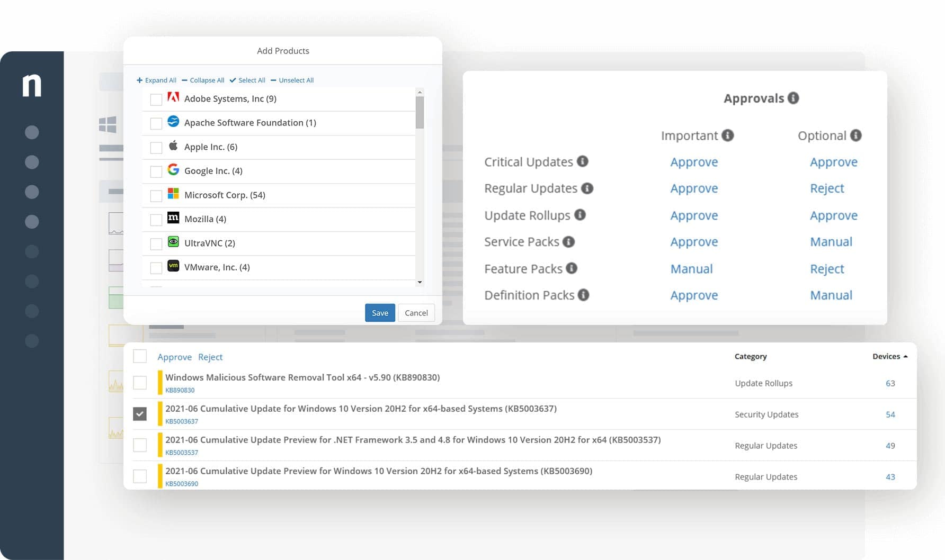Viewport: 945px width, 560px height.
Task: Change Regular Updates Optional setting from Reject
Action: [x=826, y=188]
